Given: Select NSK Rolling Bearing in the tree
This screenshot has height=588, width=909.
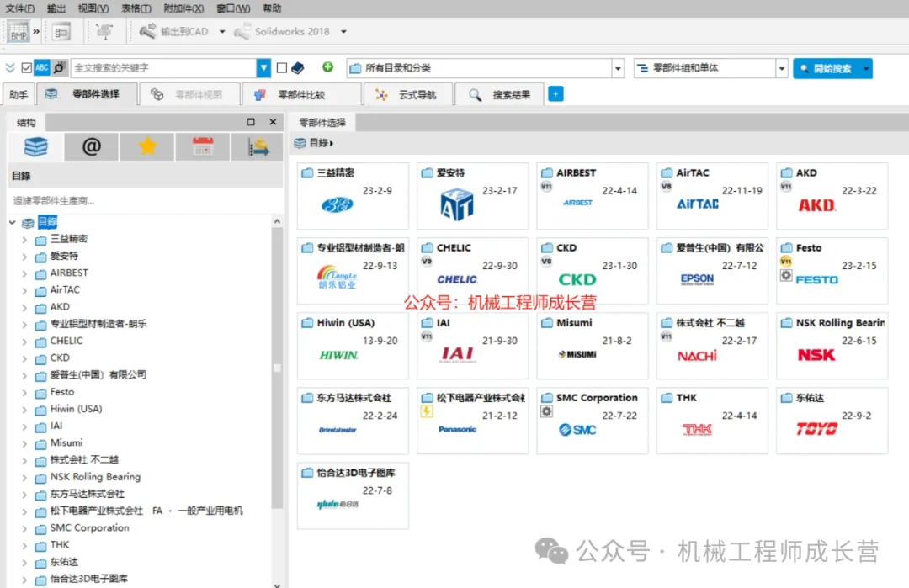Looking at the screenshot, I should 95,477.
